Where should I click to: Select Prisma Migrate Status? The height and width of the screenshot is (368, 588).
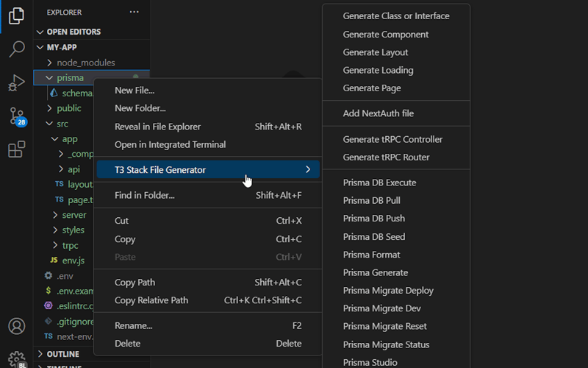point(396,344)
